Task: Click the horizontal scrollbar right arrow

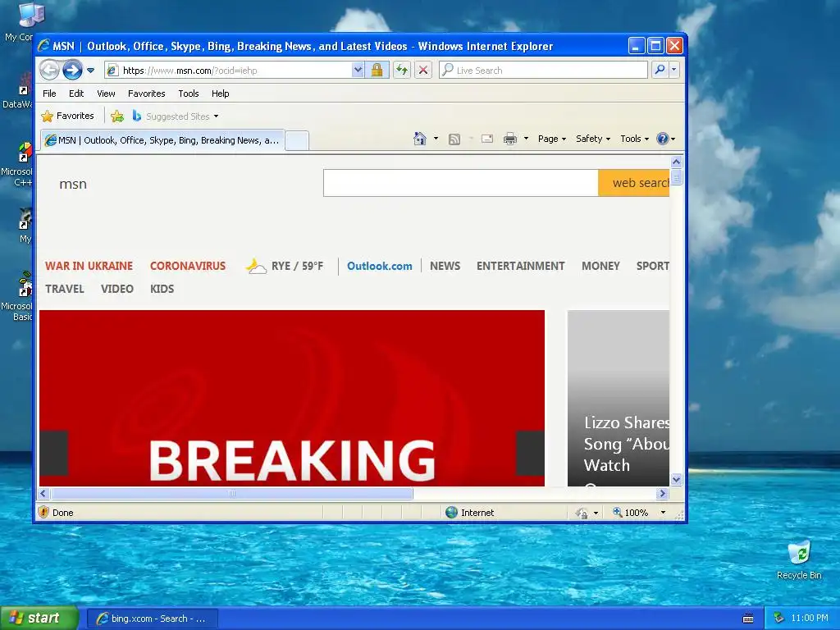Action: 663,493
